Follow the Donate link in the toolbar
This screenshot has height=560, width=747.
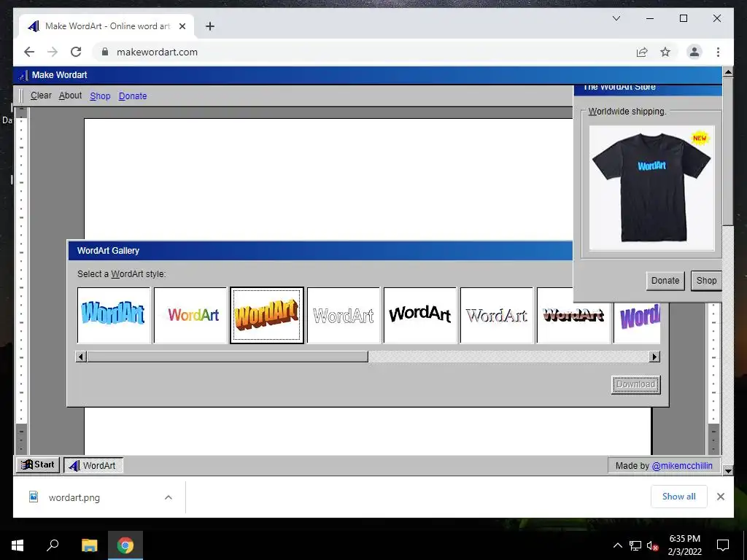[133, 96]
